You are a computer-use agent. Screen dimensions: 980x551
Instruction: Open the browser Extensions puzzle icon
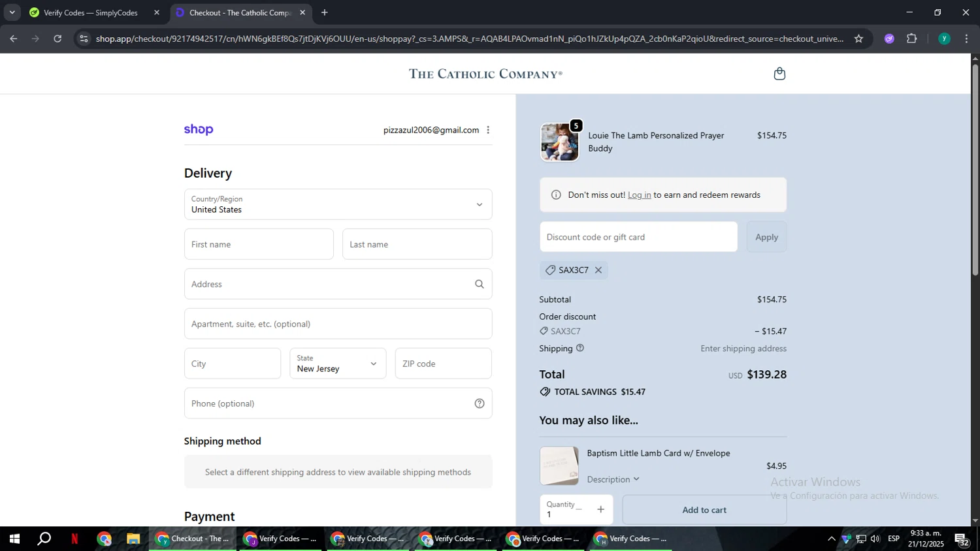tap(912, 39)
